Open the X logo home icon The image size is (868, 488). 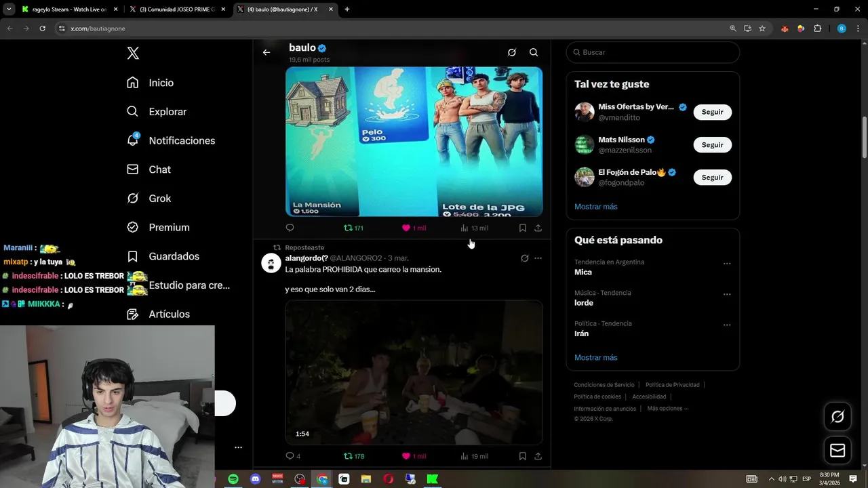click(x=133, y=53)
